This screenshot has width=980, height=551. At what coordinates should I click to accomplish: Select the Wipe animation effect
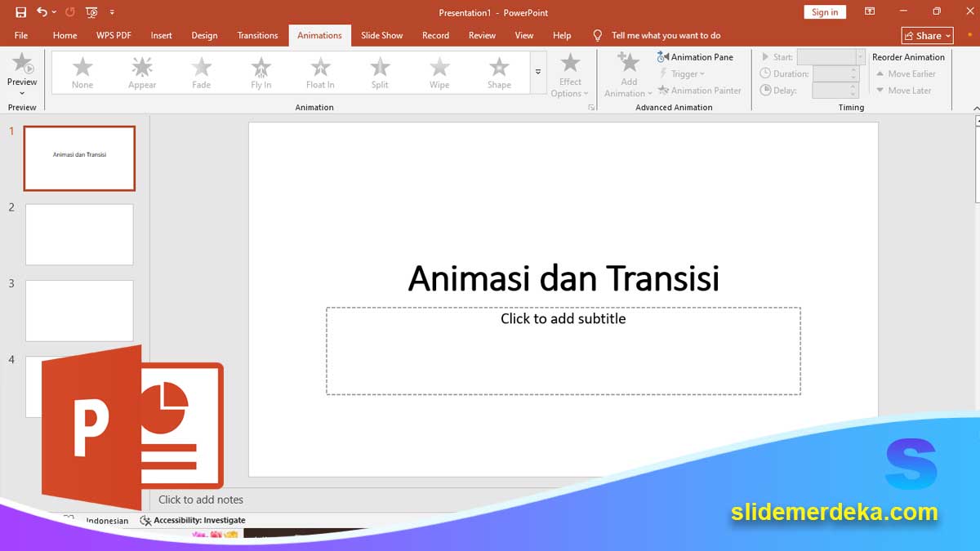[x=439, y=73]
